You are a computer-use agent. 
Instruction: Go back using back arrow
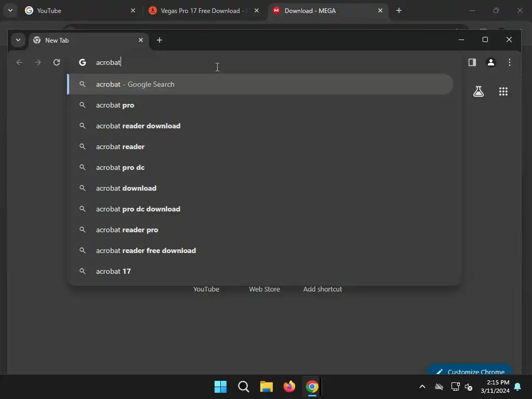coord(19,62)
